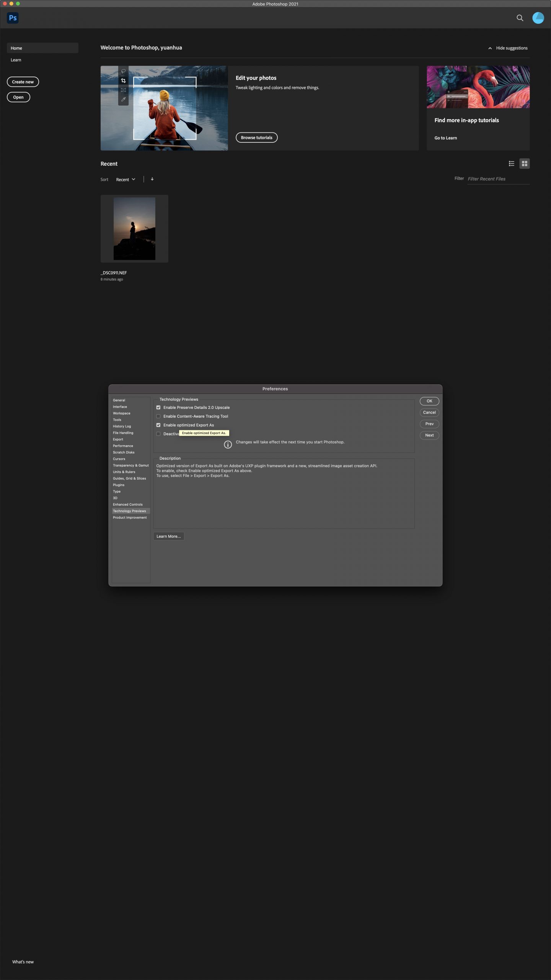Click the Go to Learn link
The width and height of the screenshot is (551, 980).
coord(445,138)
